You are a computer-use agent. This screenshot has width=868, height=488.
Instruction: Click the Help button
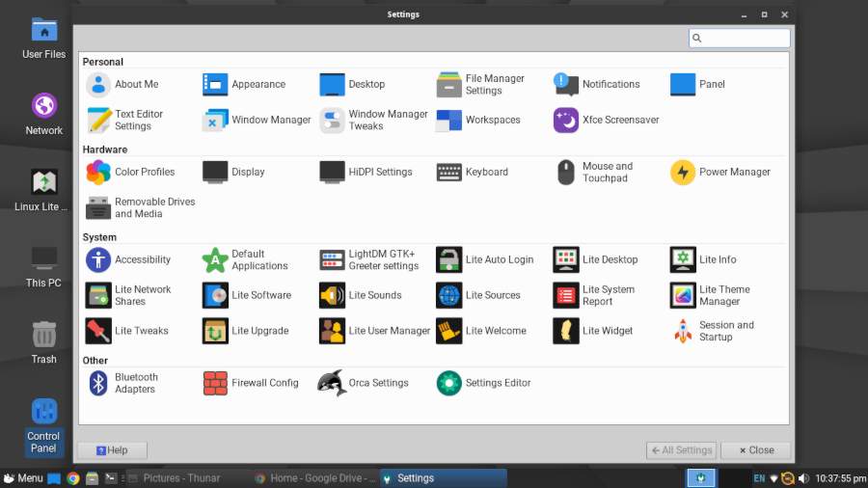click(113, 450)
